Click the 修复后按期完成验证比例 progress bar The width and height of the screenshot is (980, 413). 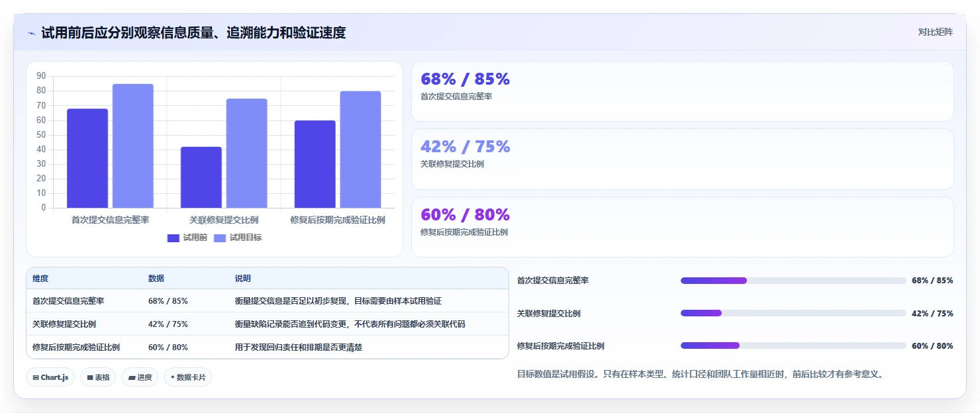click(x=793, y=345)
